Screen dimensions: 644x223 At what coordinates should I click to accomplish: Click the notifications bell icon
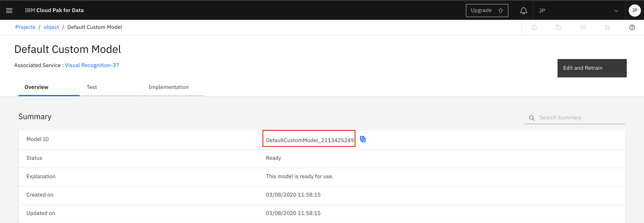click(523, 11)
